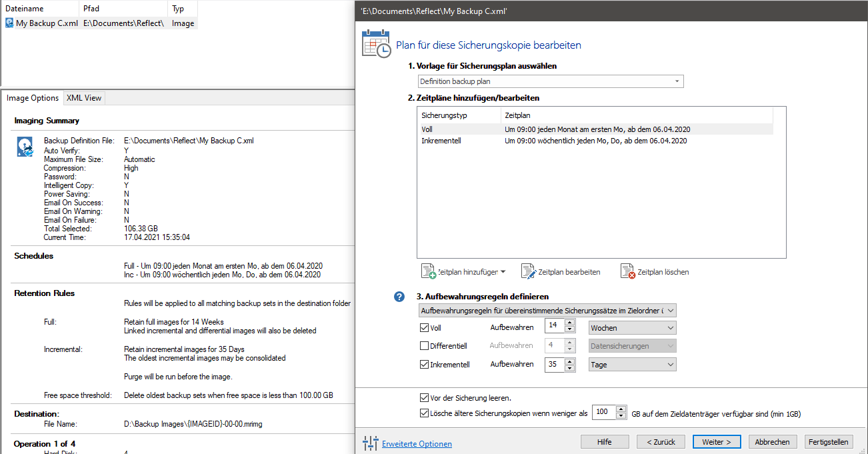Open the Wochen unit dropdown for Voll
The height and width of the screenshot is (454, 868).
[633, 328]
